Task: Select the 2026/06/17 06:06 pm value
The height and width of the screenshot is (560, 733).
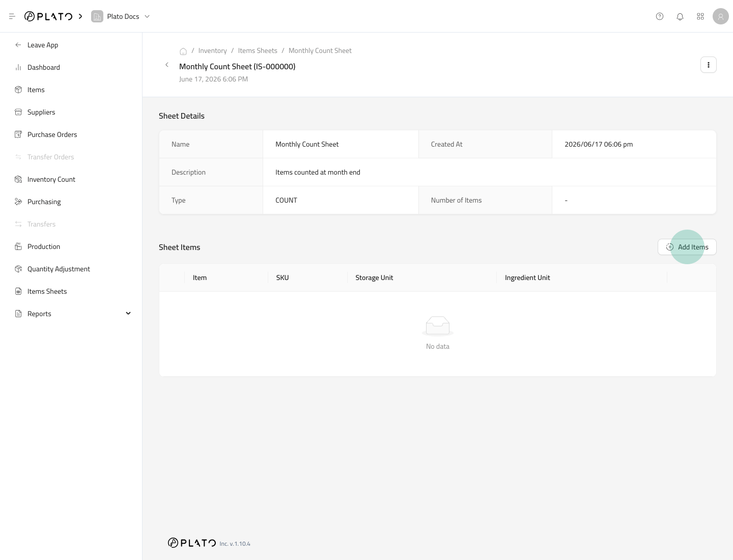Action: (599, 144)
